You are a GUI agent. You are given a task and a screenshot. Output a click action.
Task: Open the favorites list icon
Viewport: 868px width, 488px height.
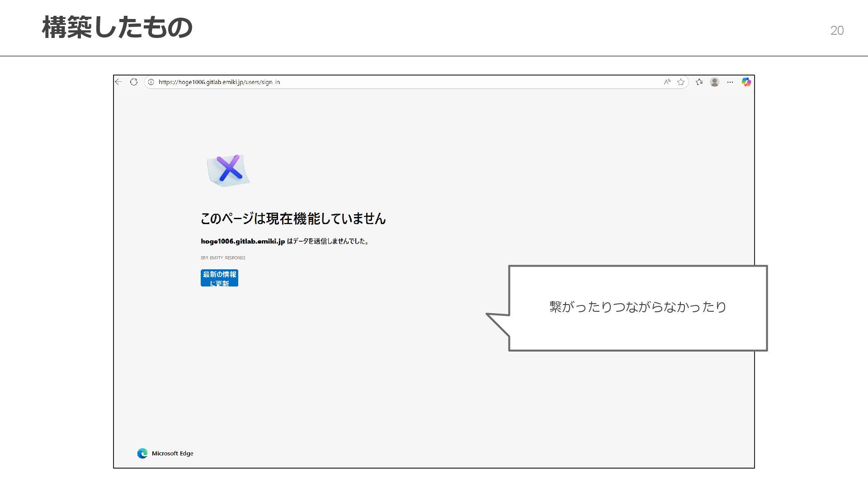(699, 82)
